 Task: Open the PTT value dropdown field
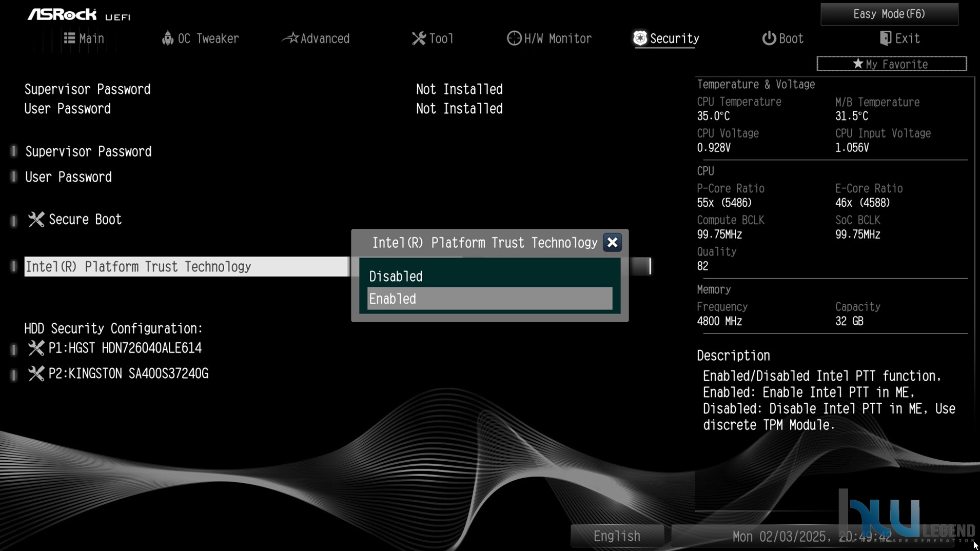pyautogui.click(x=641, y=266)
